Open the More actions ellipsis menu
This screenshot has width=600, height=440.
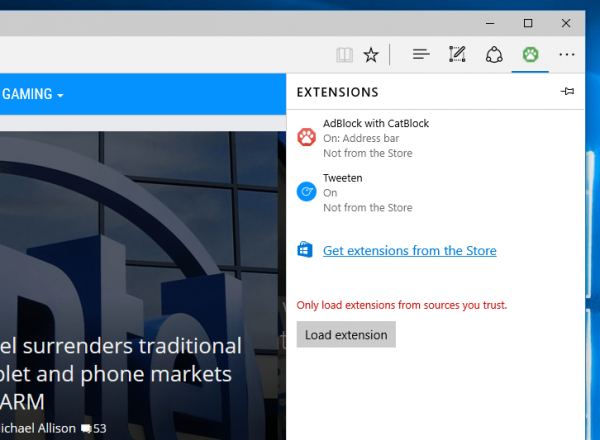click(566, 55)
